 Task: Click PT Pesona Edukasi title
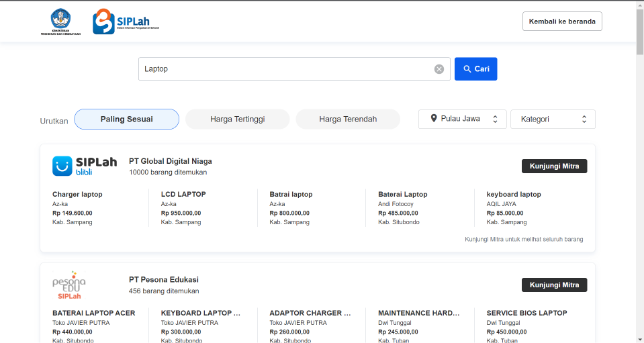pyautogui.click(x=163, y=280)
